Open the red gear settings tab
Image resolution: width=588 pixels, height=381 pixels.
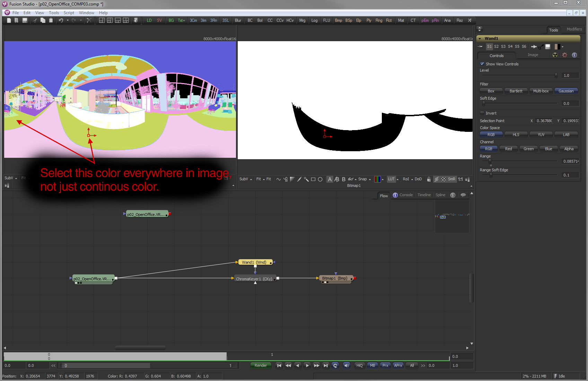565,55
